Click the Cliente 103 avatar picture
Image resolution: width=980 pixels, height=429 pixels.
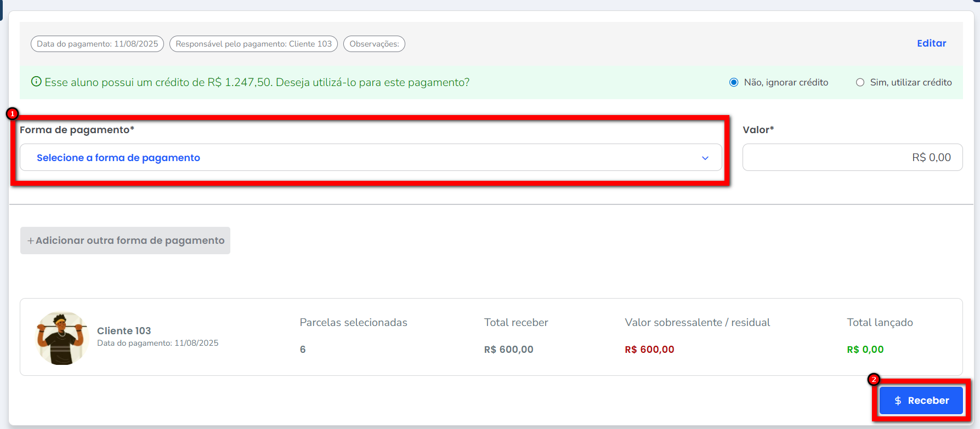61,338
